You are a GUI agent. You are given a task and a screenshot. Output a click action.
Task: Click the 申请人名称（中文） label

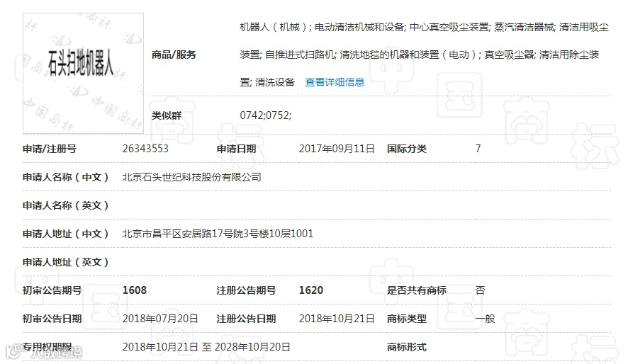pos(66,177)
